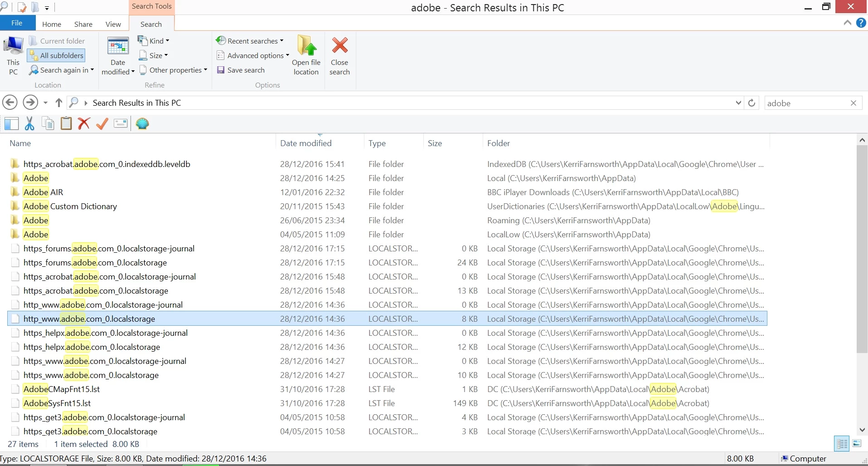
Task: Open the Size filter dropdown
Action: point(153,55)
